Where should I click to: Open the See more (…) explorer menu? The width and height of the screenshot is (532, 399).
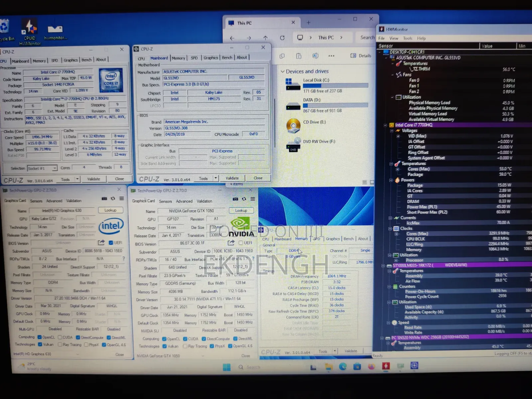click(332, 56)
